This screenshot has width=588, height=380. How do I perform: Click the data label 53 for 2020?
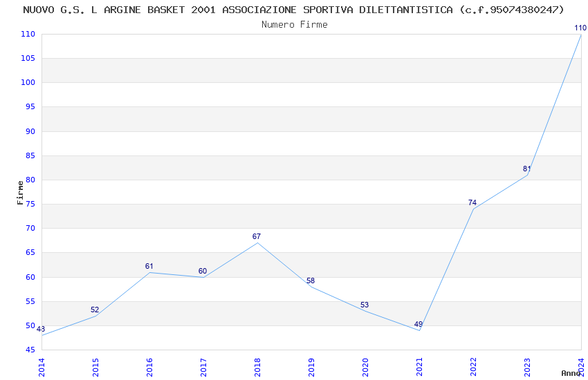(365, 305)
